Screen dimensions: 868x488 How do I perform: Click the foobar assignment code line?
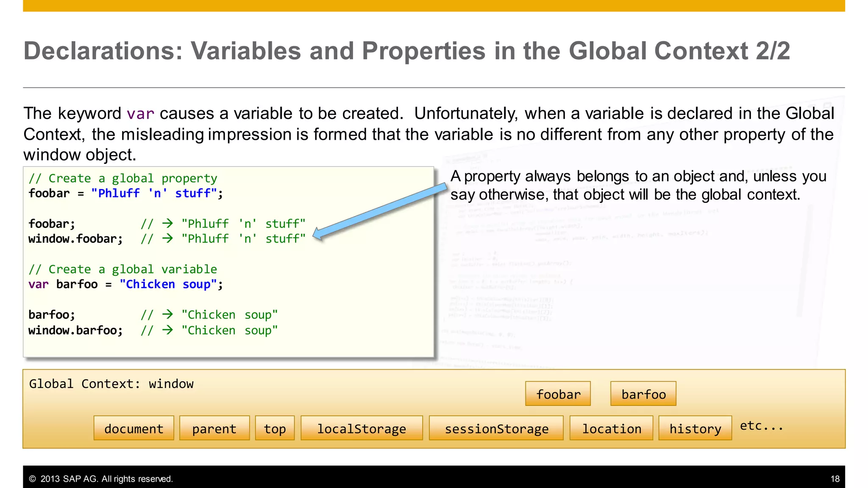[x=126, y=194]
